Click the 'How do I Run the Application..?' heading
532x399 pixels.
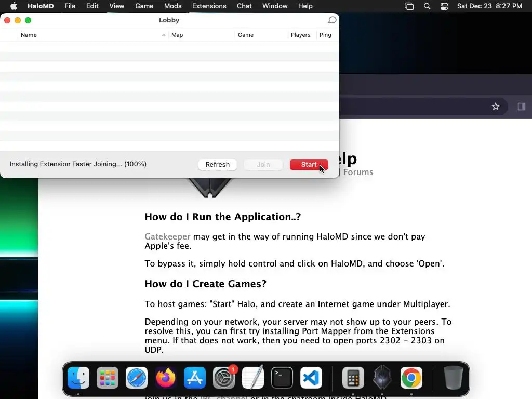222,217
